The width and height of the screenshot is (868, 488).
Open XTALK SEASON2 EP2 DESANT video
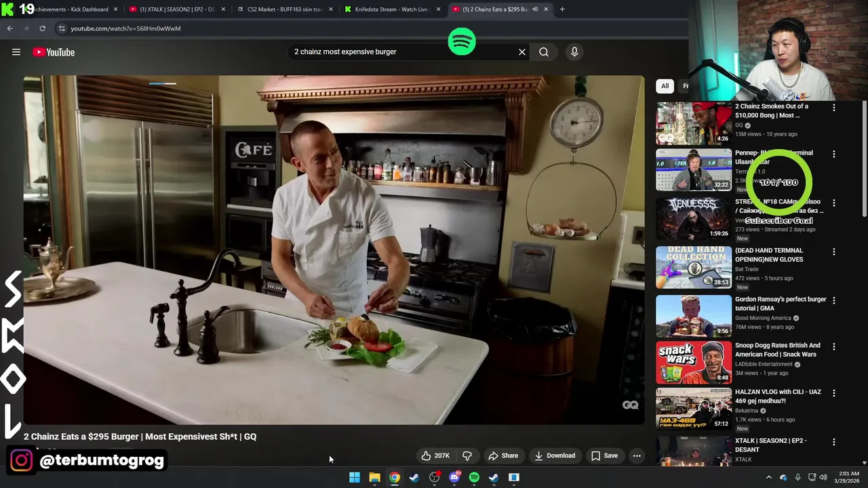tap(771, 445)
